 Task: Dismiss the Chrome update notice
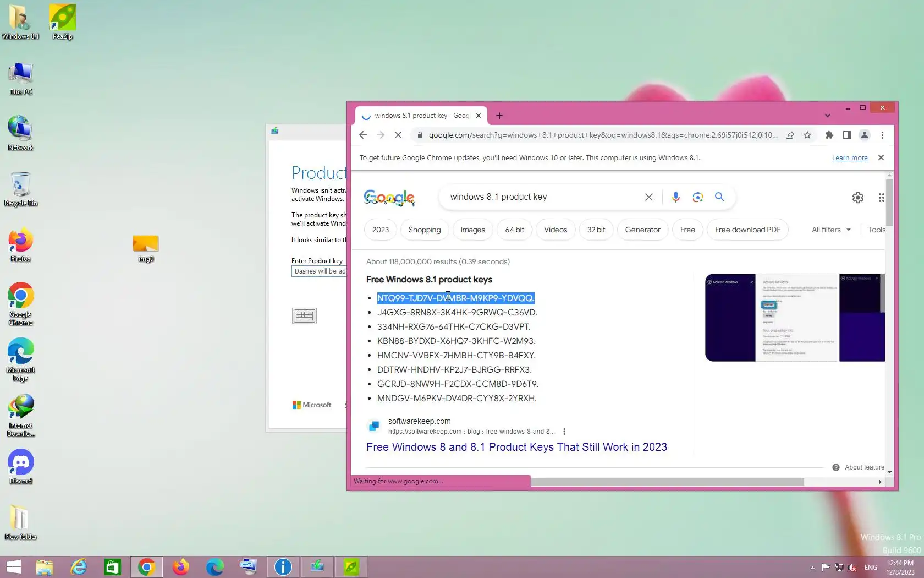click(881, 157)
